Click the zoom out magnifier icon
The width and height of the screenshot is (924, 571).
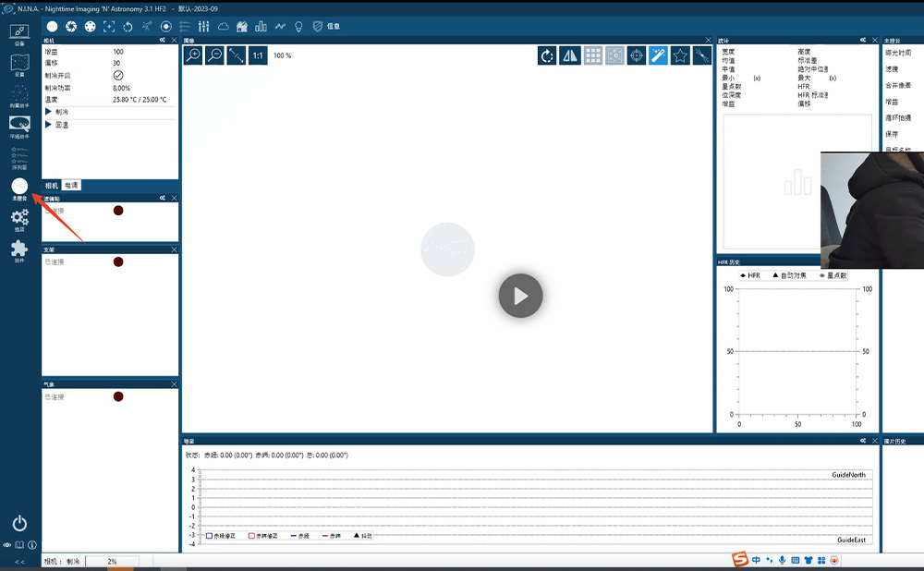(x=214, y=55)
